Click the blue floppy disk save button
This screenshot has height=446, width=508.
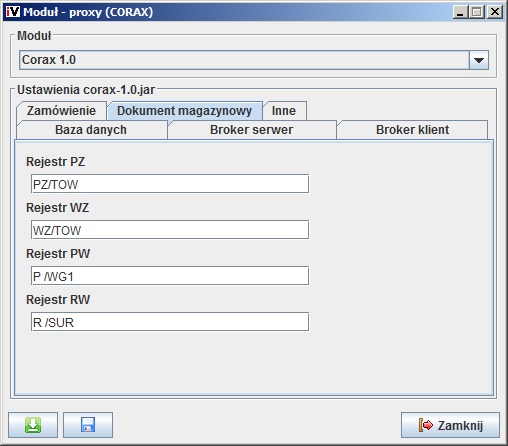[88, 425]
